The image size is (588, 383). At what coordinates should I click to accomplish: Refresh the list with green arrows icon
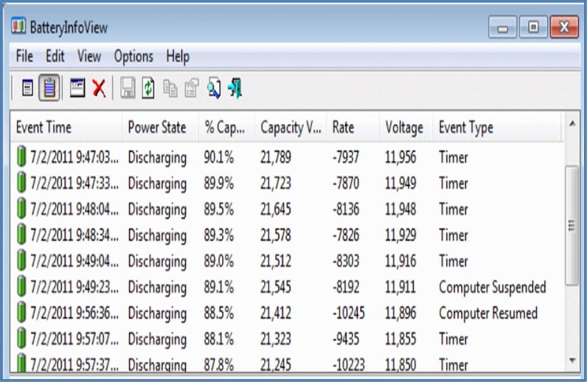(148, 88)
